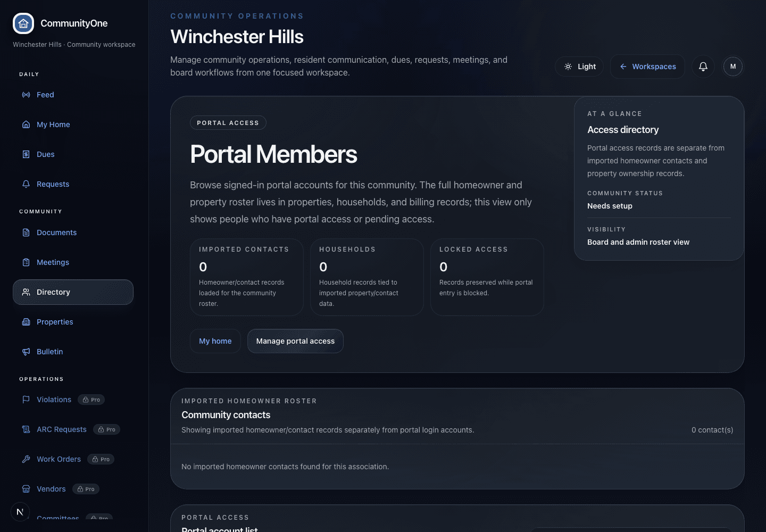Click the Locked Access stat card

coord(487,277)
